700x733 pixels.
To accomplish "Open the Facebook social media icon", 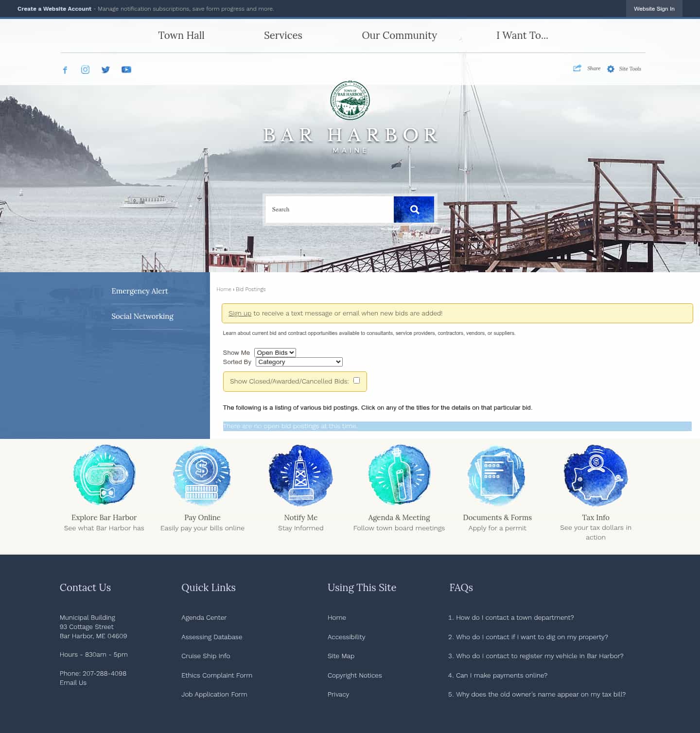I will 65,70.
